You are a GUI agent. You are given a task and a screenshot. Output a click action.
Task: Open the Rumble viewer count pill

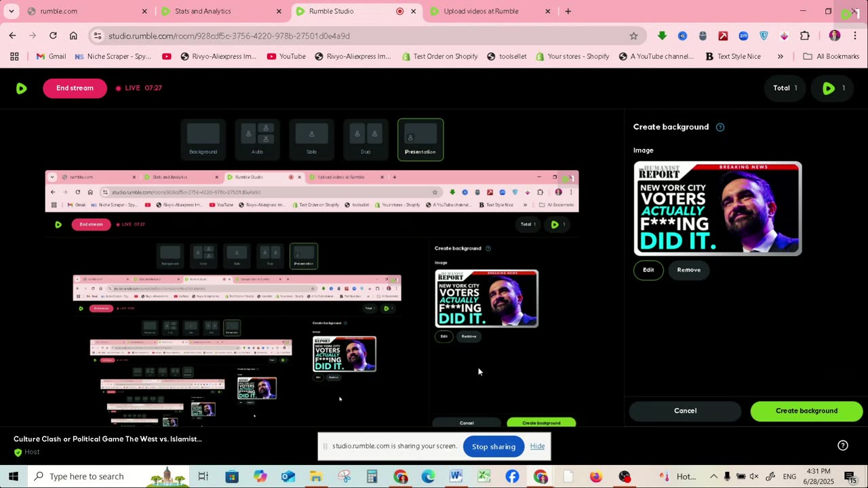833,88
